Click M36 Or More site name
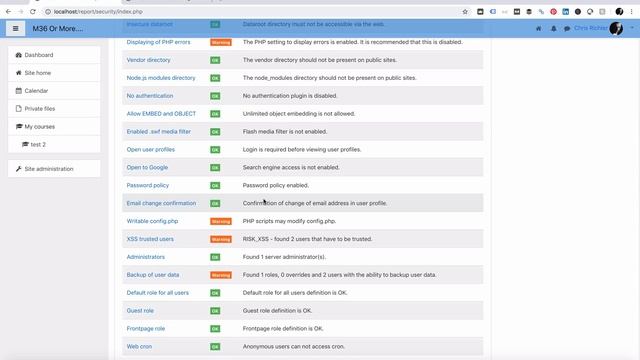 point(58,29)
